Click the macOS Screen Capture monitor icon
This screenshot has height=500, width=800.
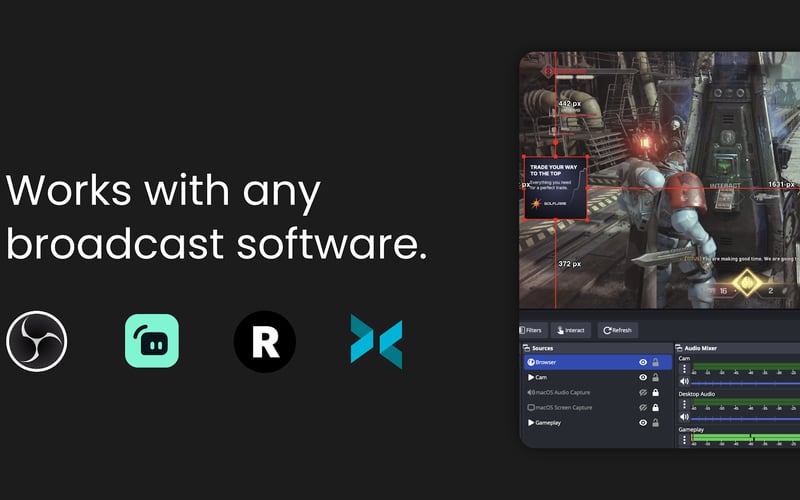tap(531, 408)
